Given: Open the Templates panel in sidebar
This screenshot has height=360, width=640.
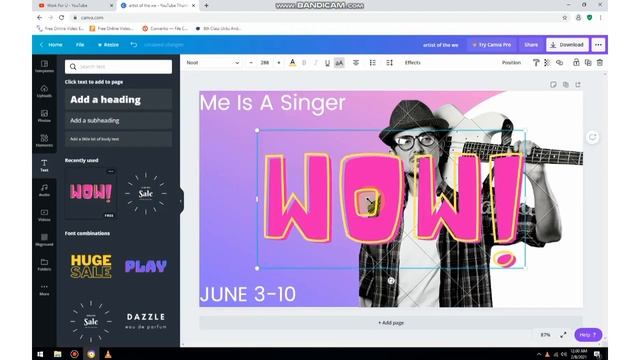Looking at the screenshot, I should tap(44, 66).
